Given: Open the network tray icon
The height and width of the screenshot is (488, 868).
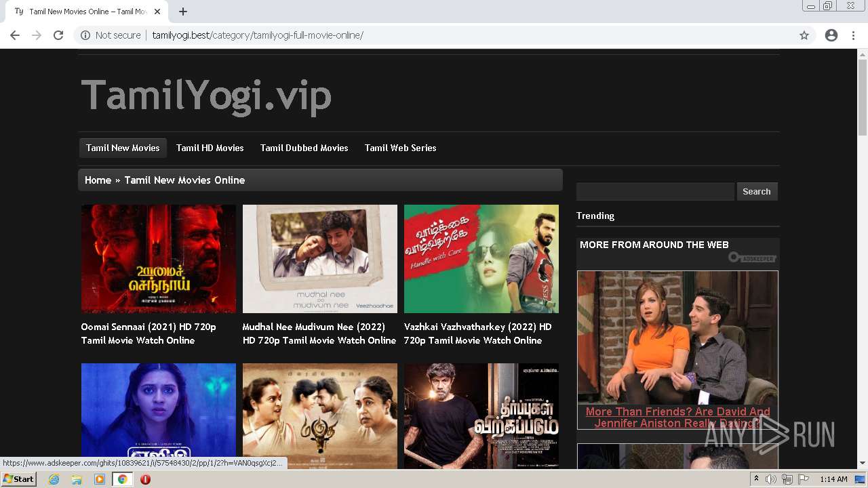Looking at the screenshot, I should 787,479.
